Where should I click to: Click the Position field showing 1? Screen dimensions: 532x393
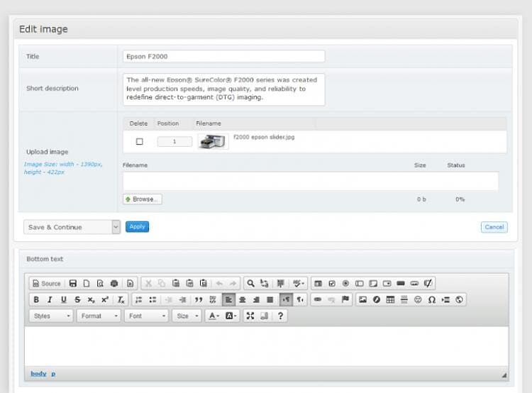174,141
